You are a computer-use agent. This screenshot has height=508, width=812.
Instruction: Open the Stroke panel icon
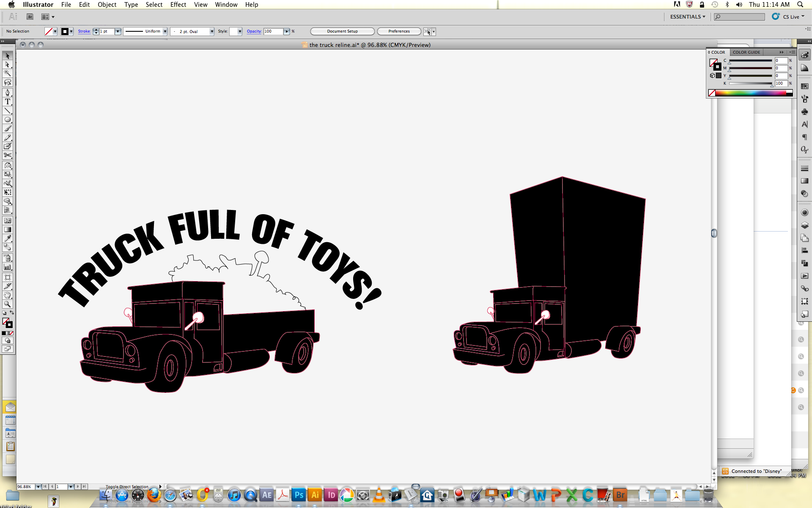tap(804, 168)
